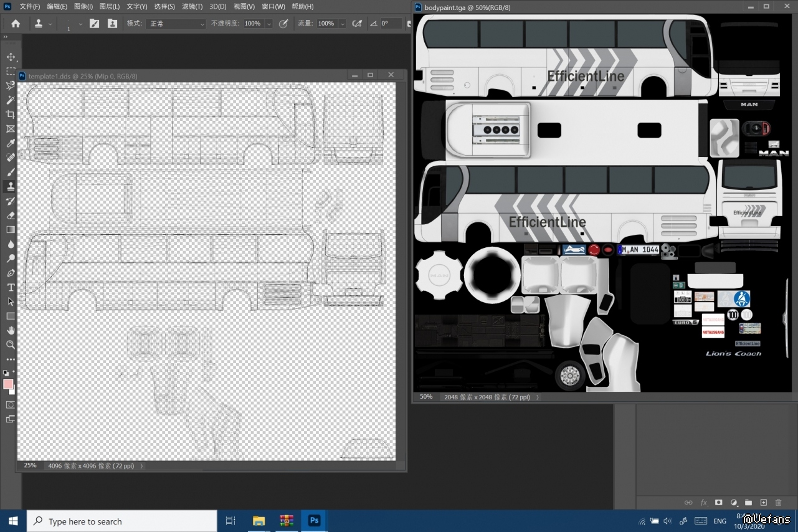This screenshot has height=532, width=798.
Task: Toggle airbrush-style build-up effect
Action: (x=357, y=23)
